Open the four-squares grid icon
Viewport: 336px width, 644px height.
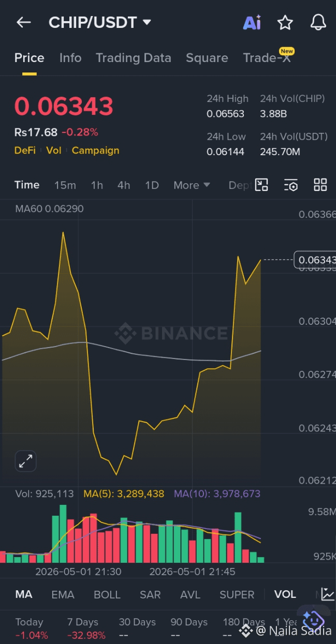point(320,185)
